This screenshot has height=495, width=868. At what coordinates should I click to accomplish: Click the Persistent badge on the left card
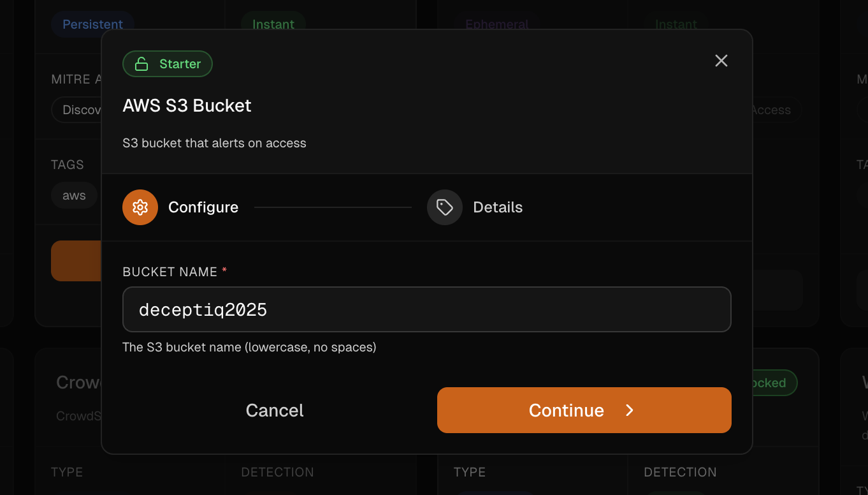tap(92, 24)
